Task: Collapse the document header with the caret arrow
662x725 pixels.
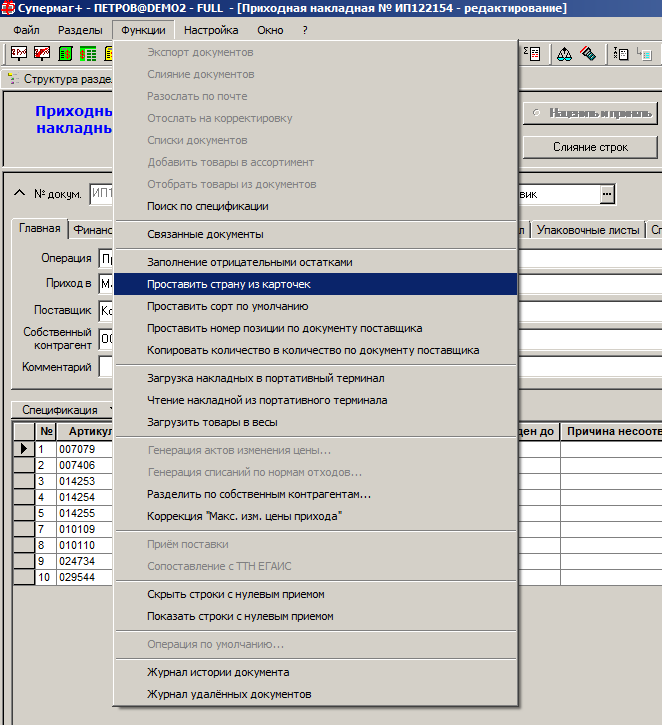Action: (19, 193)
